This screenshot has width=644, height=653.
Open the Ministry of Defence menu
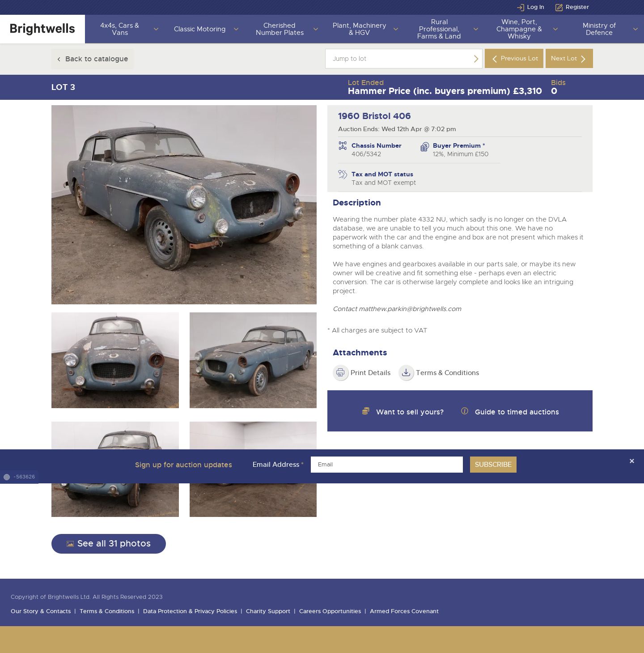pos(599,29)
